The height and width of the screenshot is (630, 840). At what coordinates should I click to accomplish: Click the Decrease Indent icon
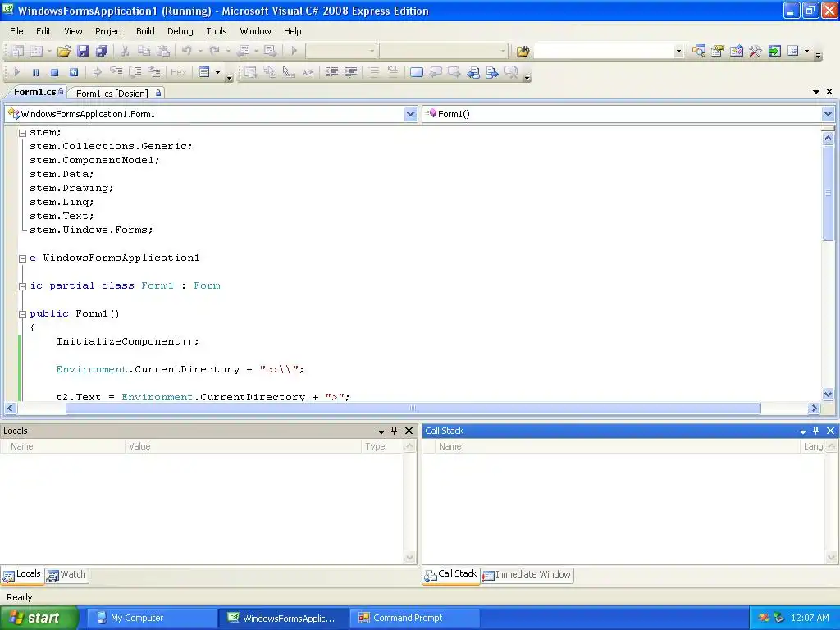[331, 72]
